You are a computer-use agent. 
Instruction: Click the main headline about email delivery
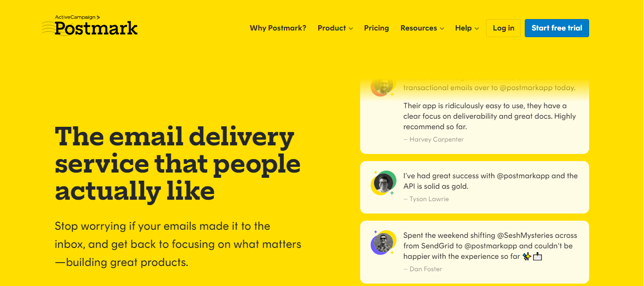tap(178, 163)
